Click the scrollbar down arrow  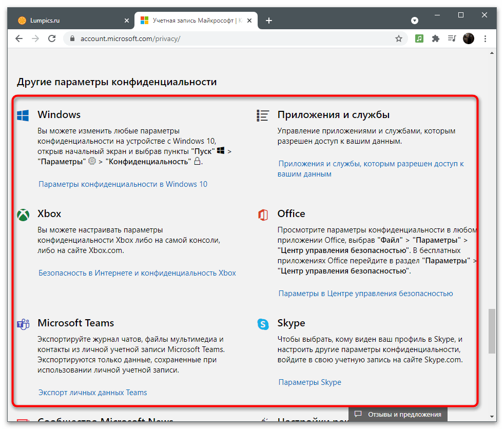tap(492, 417)
